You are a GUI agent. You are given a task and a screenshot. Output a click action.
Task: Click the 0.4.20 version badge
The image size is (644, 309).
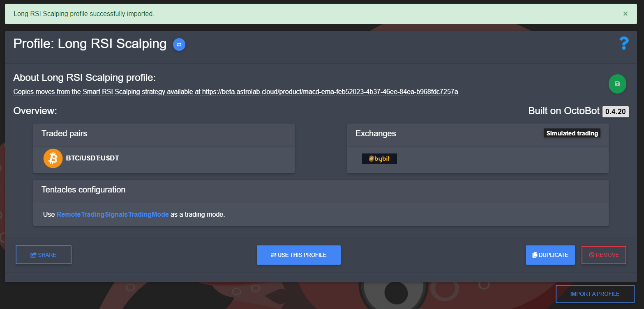tap(616, 112)
